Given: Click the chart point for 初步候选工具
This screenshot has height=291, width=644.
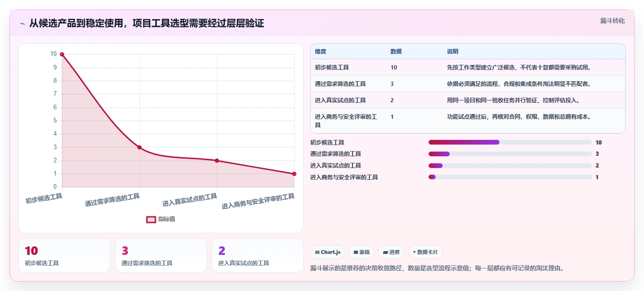Looking at the screenshot, I should point(62,54).
